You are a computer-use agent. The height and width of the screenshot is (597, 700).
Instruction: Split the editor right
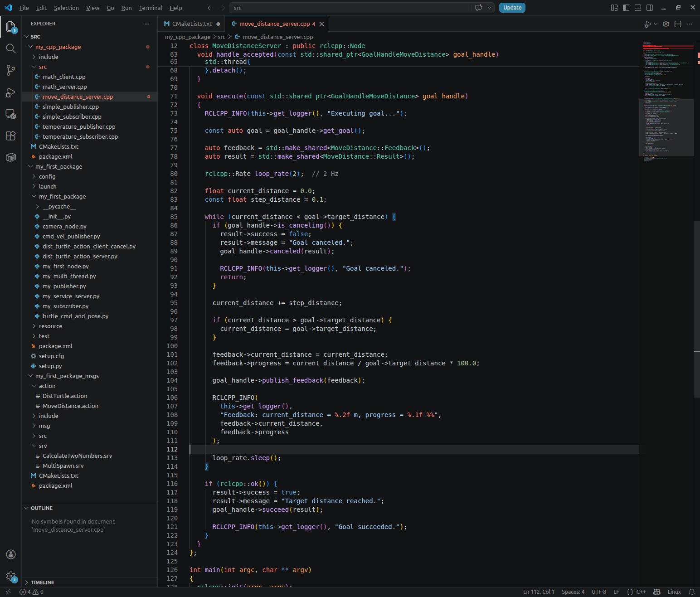(x=678, y=24)
